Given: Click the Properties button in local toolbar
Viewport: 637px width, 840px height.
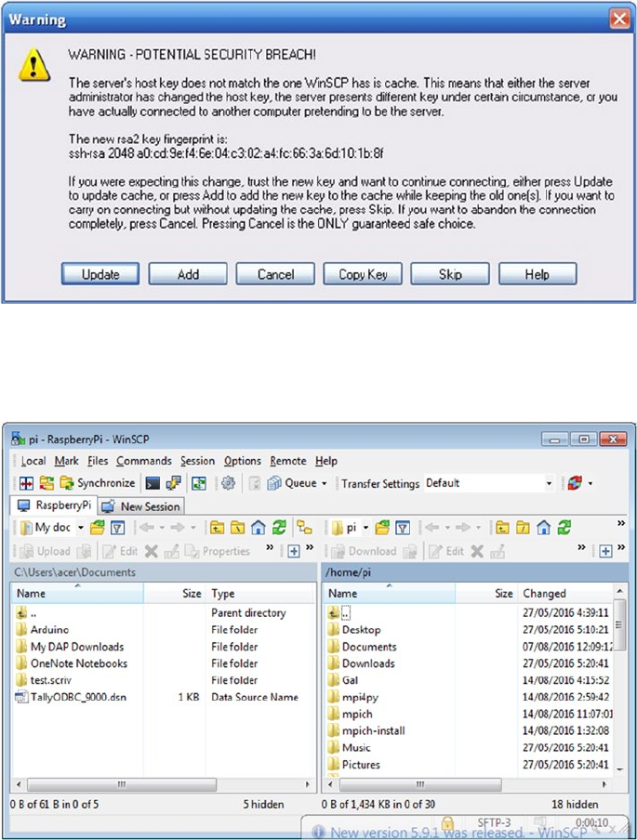Looking at the screenshot, I should [218, 551].
